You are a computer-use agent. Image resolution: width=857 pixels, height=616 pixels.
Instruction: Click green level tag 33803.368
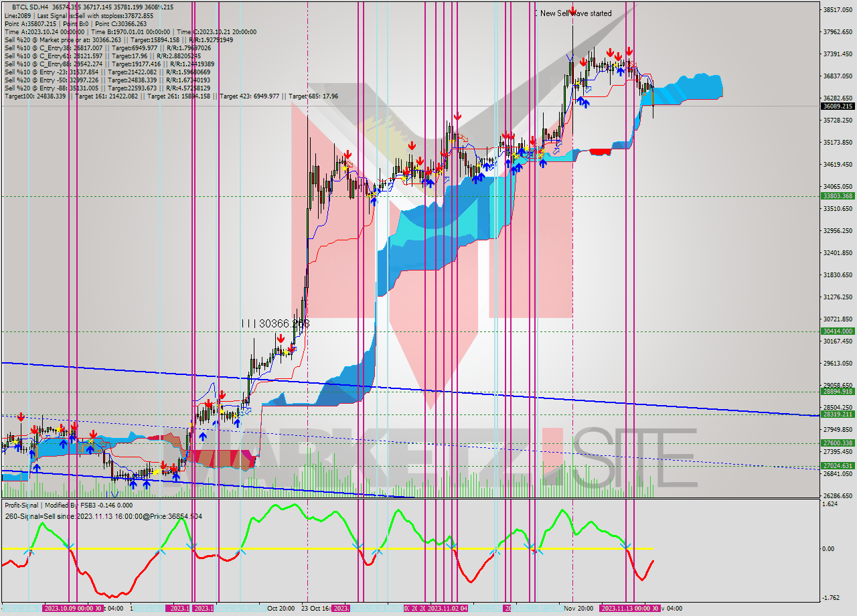[838, 196]
